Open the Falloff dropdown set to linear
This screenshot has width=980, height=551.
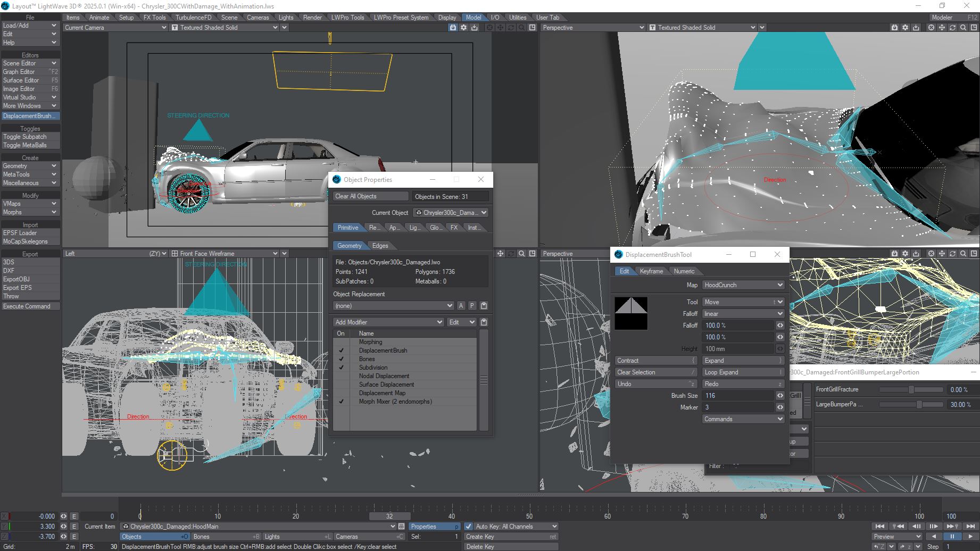click(743, 314)
